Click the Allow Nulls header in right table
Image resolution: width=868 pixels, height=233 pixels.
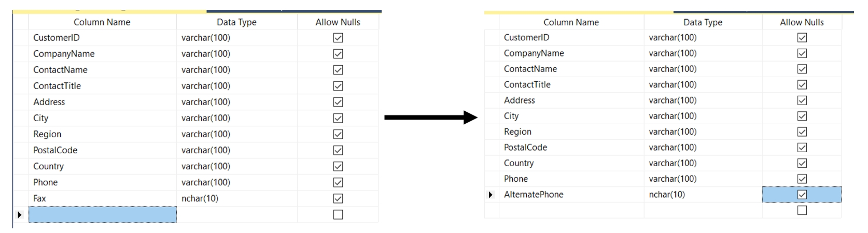(802, 22)
